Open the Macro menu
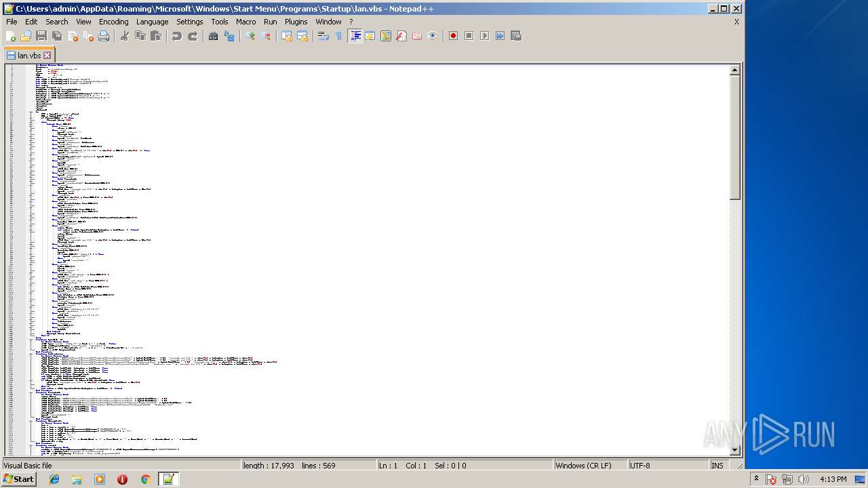Image resolution: width=868 pixels, height=488 pixels. [245, 22]
